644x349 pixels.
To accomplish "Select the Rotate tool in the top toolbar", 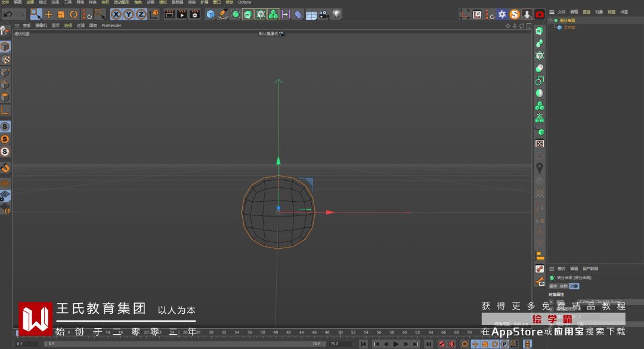I will 74,14.
